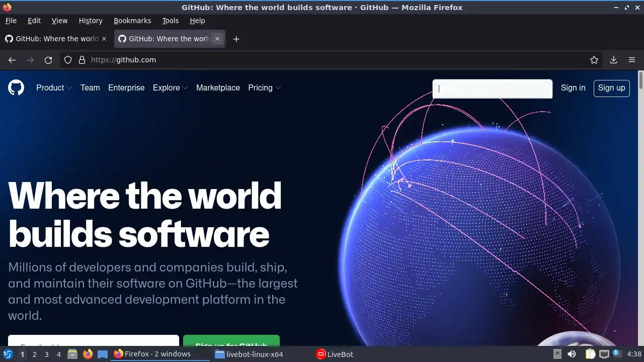Go back with the browser back arrow
Viewport: 644px width, 362px height.
[x=12, y=60]
